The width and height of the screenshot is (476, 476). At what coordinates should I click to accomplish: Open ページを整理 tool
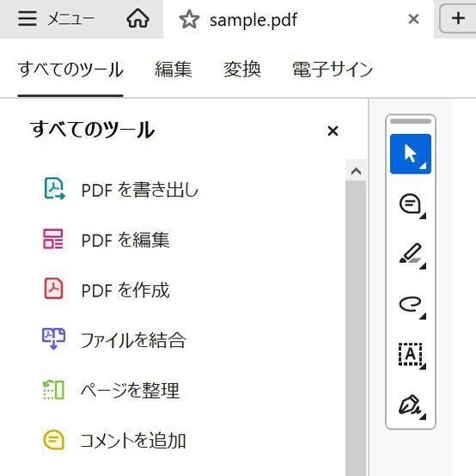pos(111,390)
